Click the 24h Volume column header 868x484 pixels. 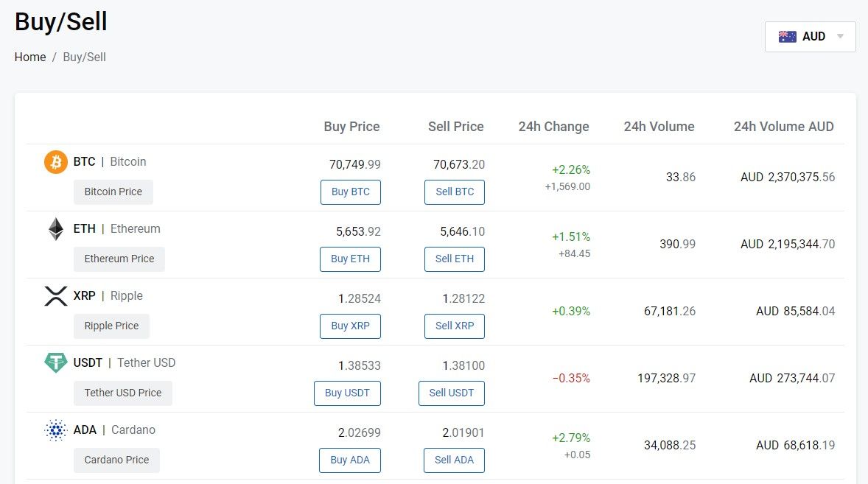coord(659,127)
